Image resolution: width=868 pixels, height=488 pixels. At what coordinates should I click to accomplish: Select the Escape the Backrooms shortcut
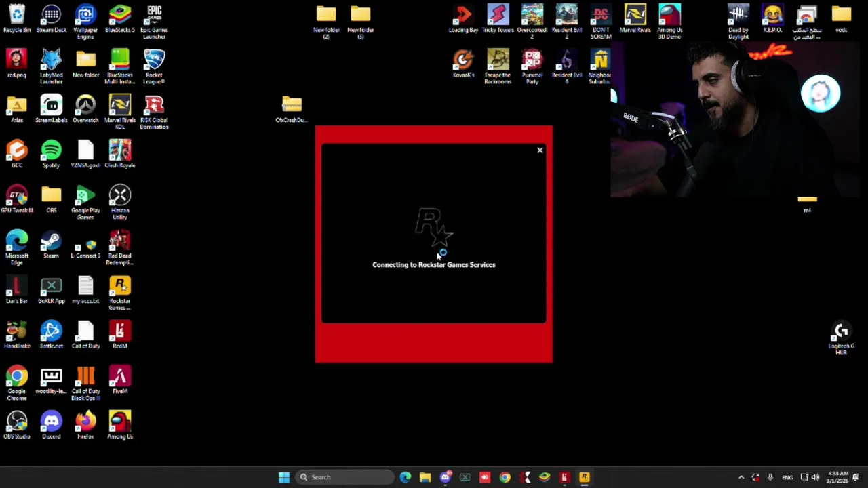[498, 67]
